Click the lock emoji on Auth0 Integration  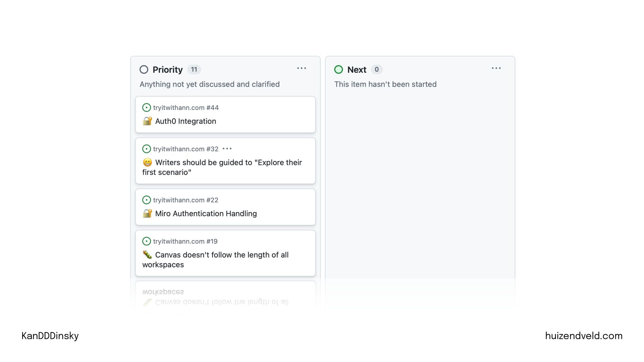point(147,121)
